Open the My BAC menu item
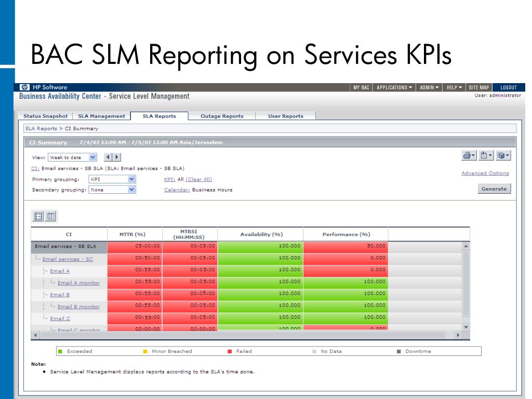This screenshot has width=532, height=399. coord(361,87)
